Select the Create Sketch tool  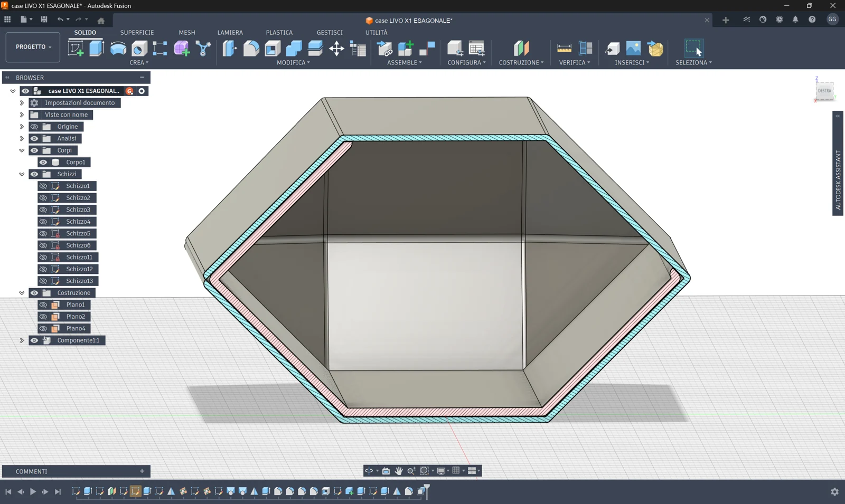coord(76,48)
